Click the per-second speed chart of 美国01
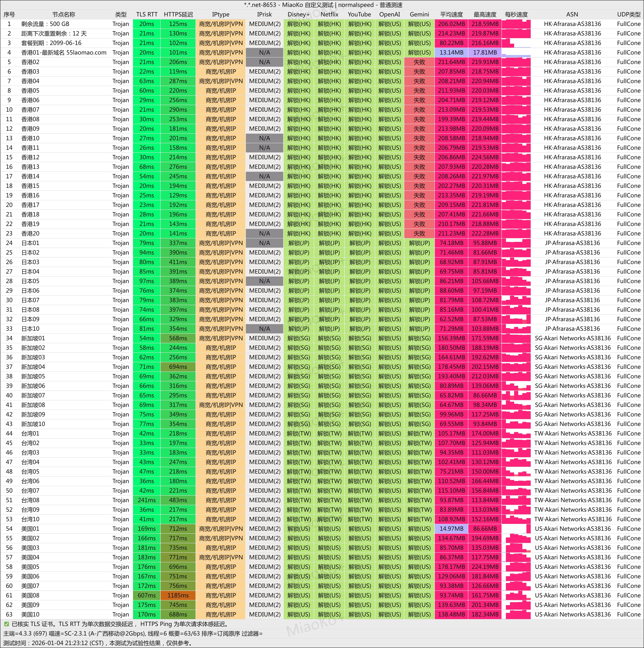 click(x=516, y=529)
